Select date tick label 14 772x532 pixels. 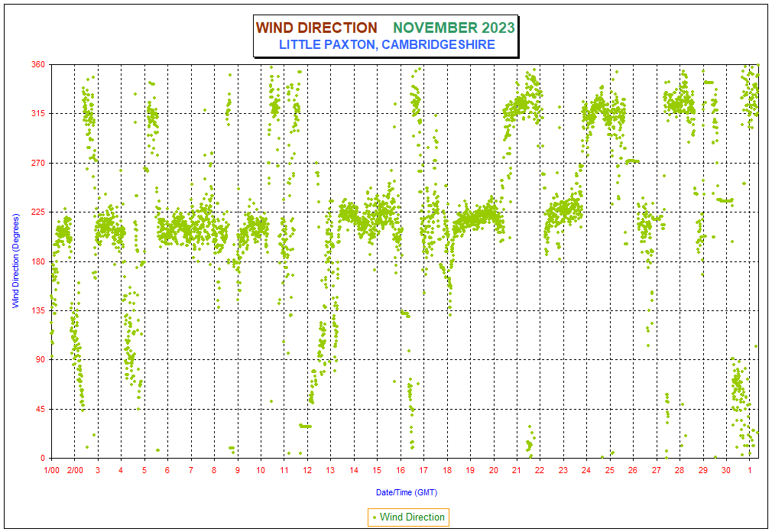point(354,470)
